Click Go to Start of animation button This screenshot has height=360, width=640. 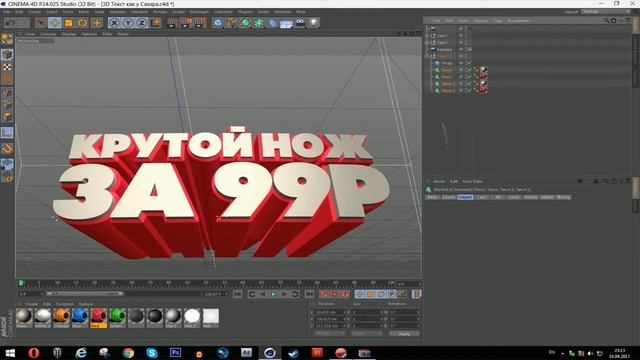[x=238, y=294]
